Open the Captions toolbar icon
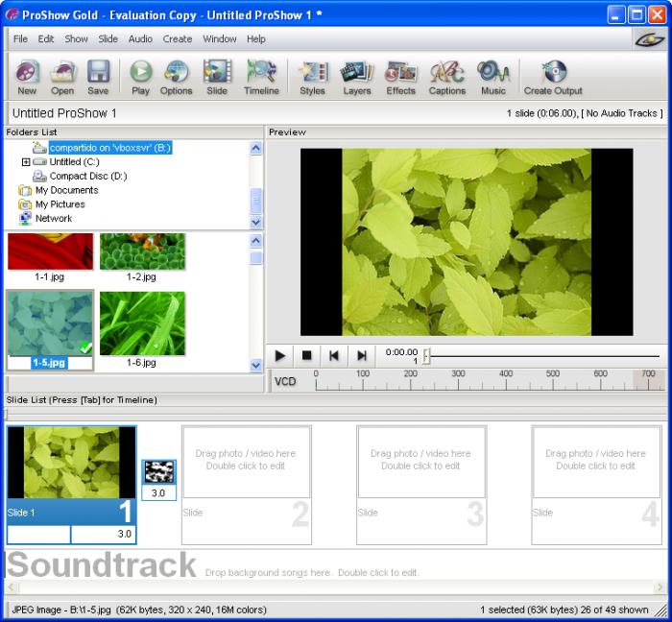 pos(446,75)
